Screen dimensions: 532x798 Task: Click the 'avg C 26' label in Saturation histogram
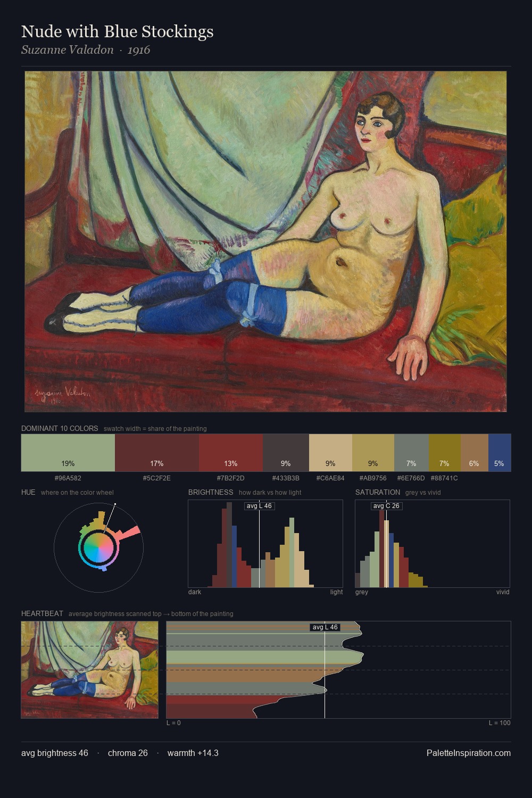pyautogui.click(x=386, y=506)
